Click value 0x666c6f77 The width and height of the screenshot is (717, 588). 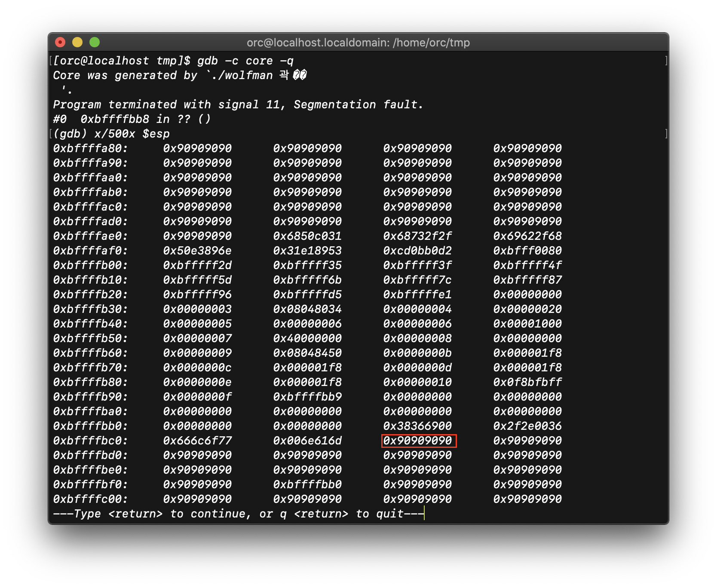pos(197,441)
